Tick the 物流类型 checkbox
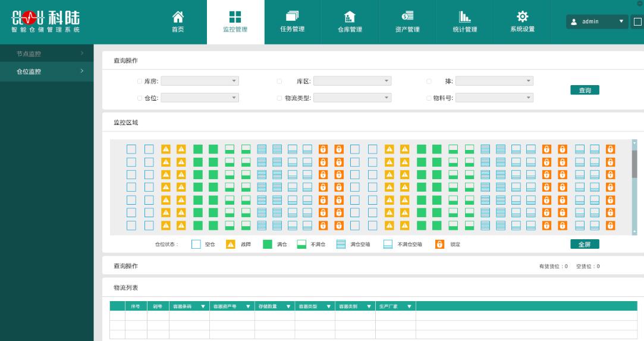The image size is (644, 341). [x=279, y=98]
